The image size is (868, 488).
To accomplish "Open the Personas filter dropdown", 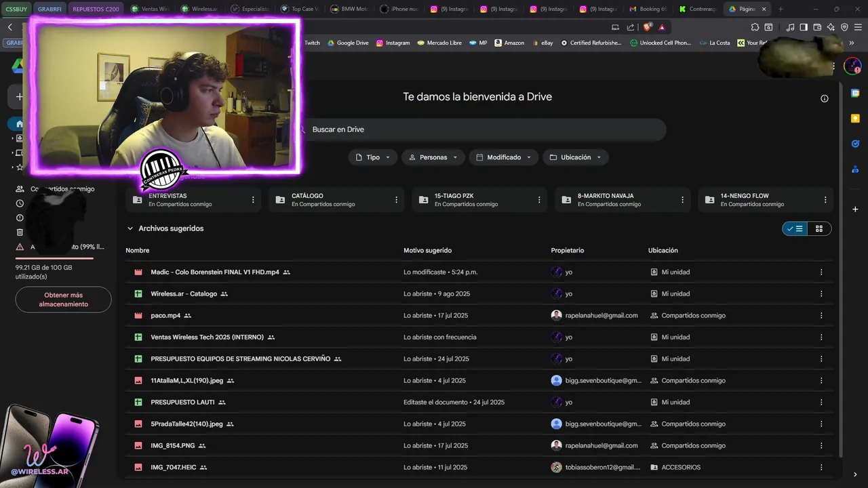I will tap(433, 157).
